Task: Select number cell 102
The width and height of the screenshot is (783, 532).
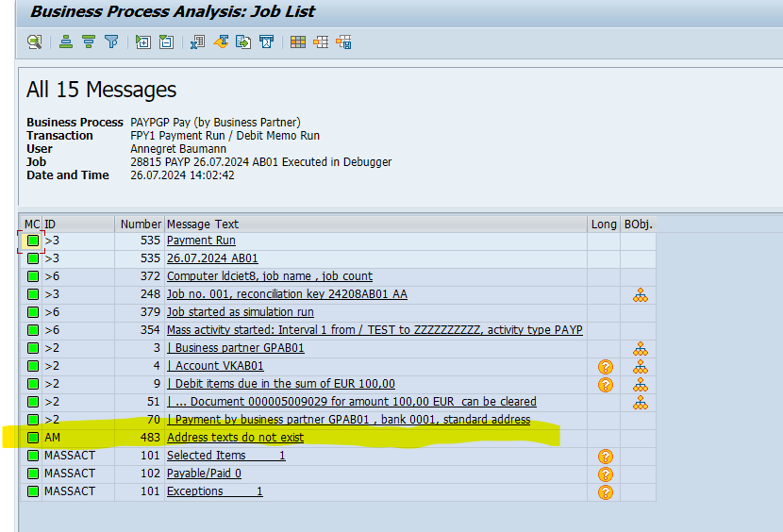Action: pyautogui.click(x=141, y=474)
